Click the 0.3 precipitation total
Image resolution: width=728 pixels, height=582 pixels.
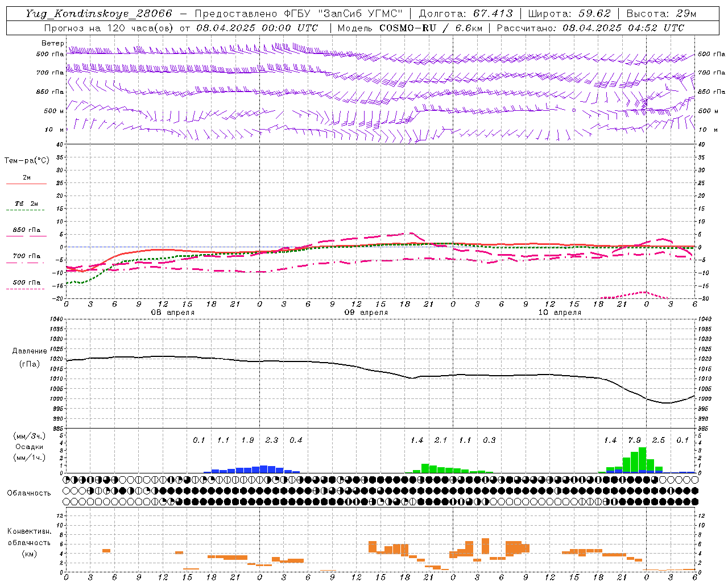[489, 440]
